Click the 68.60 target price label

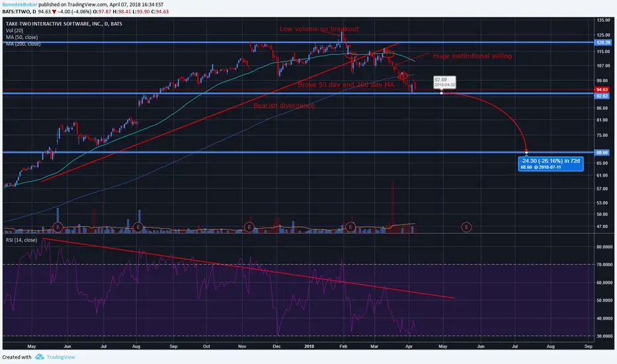coord(602,152)
